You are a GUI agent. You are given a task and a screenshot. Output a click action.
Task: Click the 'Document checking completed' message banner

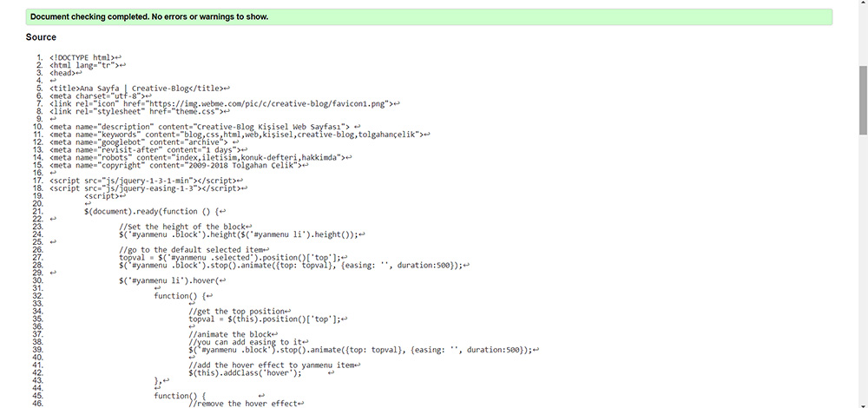tap(429, 16)
